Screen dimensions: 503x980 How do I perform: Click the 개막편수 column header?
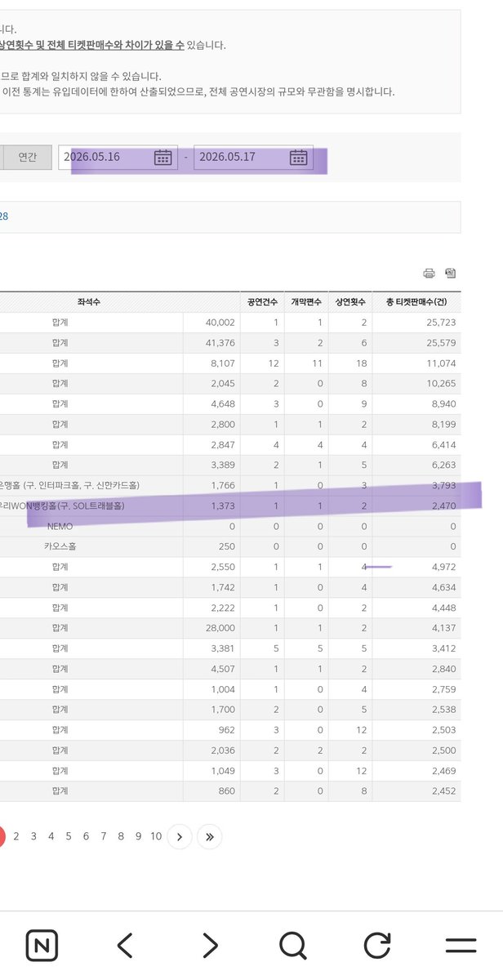[306, 302]
